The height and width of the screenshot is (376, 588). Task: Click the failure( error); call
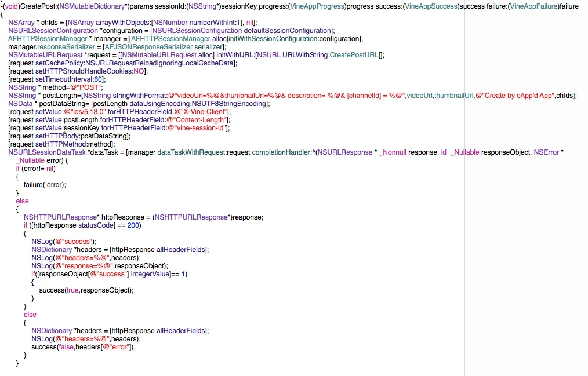click(45, 185)
